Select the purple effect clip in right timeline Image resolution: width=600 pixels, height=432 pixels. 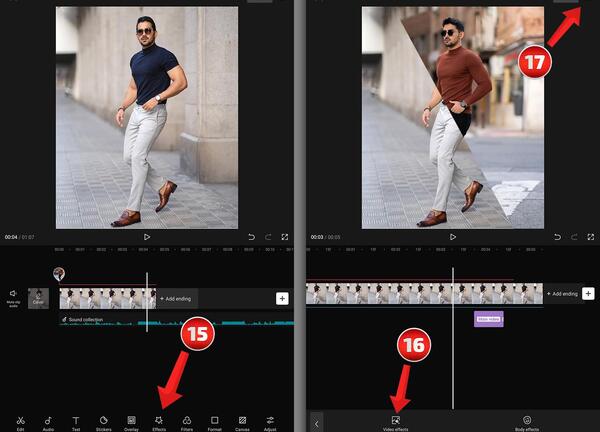tap(489, 319)
